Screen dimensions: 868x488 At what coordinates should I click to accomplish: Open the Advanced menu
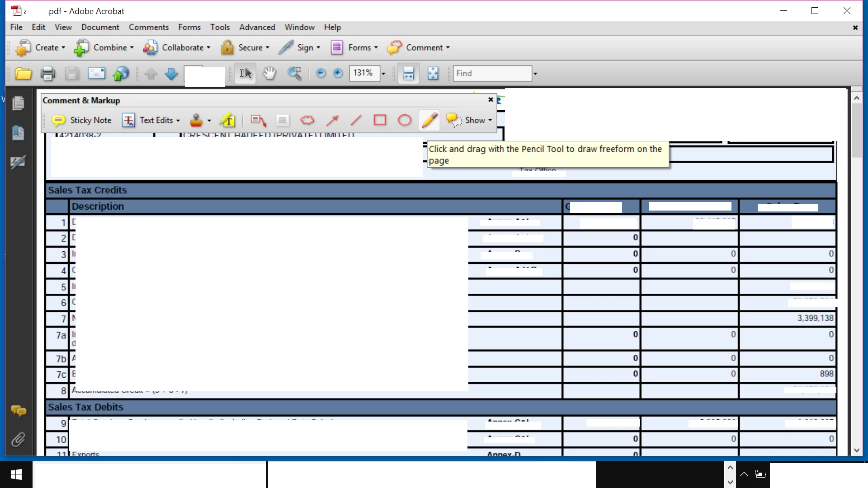click(257, 27)
